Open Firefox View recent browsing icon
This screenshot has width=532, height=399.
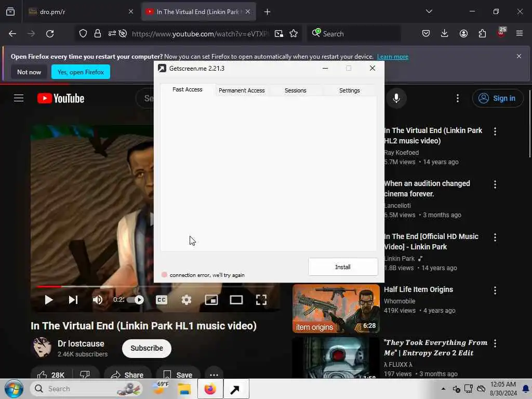[x=10, y=12]
